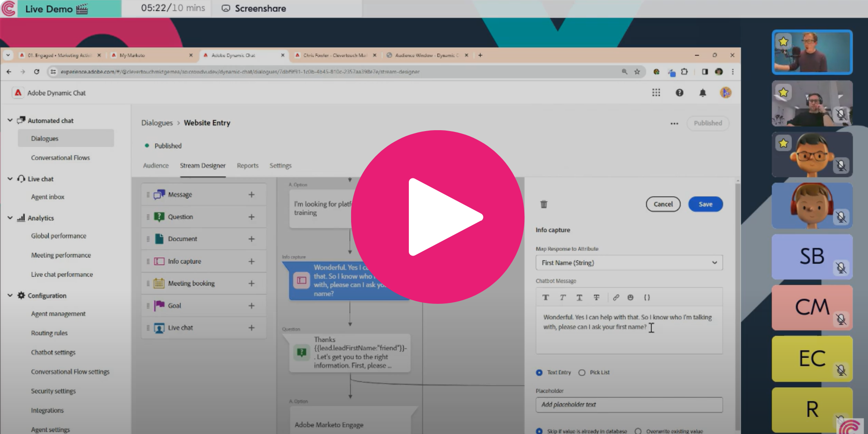Open the browser tab search chevron
The width and height of the screenshot is (868, 434).
point(8,55)
